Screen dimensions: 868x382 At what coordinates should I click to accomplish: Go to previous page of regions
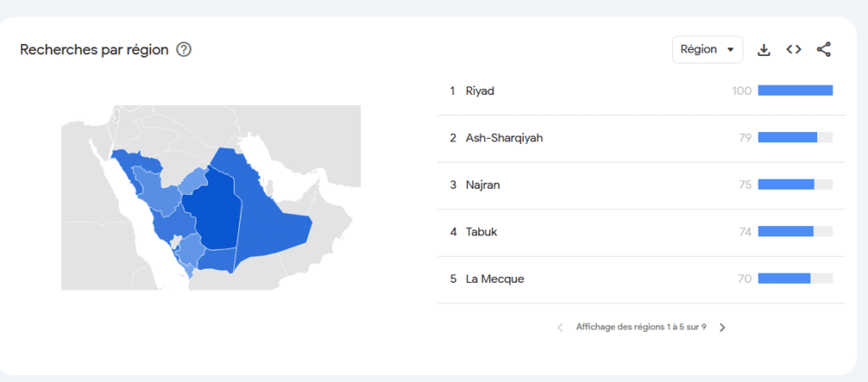pos(559,327)
